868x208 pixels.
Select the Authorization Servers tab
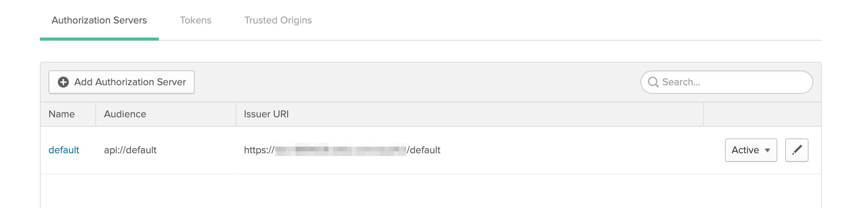pos(99,20)
